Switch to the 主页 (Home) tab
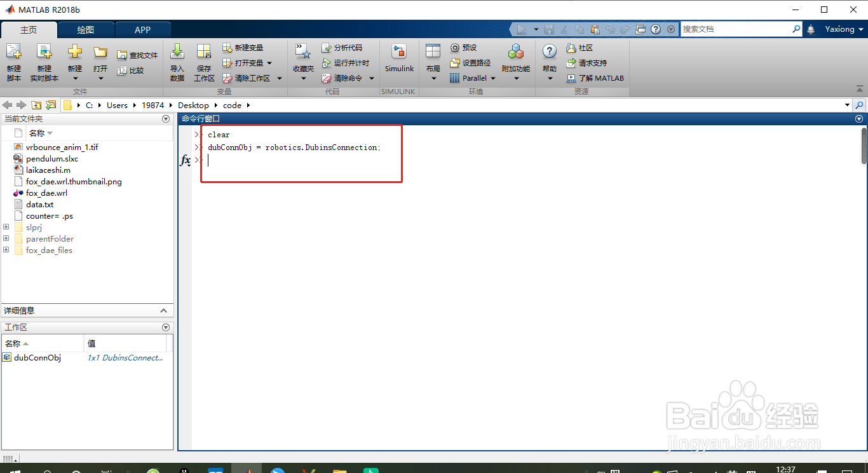This screenshot has width=868, height=473. coord(29,30)
